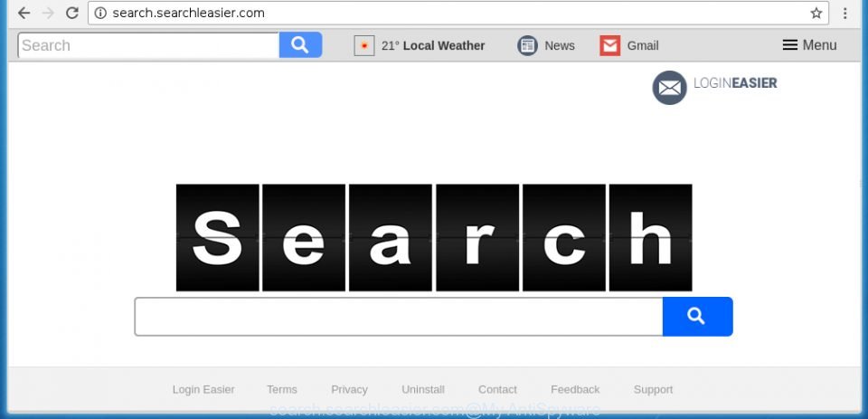Open the Local Weather icon

pyautogui.click(x=364, y=45)
